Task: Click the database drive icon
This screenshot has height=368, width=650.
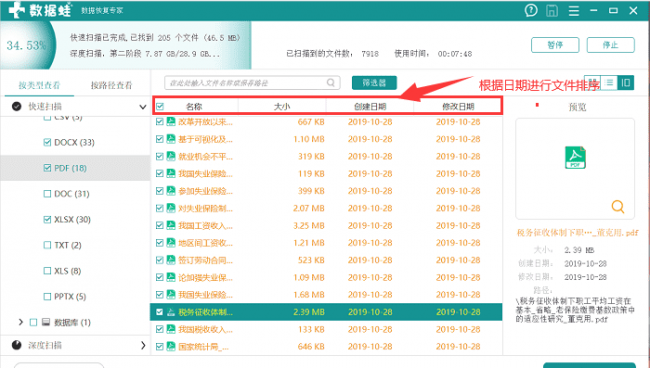Action: (46, 322)
